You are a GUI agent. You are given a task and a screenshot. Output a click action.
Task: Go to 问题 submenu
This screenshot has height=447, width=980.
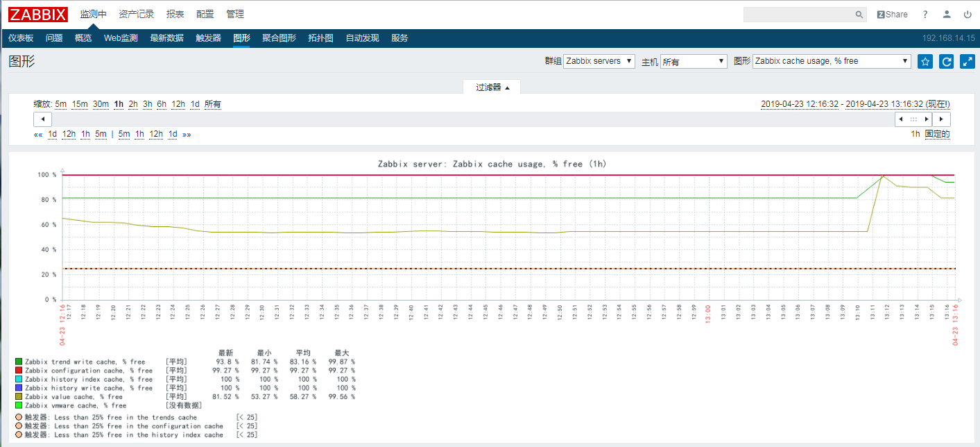tap(54, 38)
